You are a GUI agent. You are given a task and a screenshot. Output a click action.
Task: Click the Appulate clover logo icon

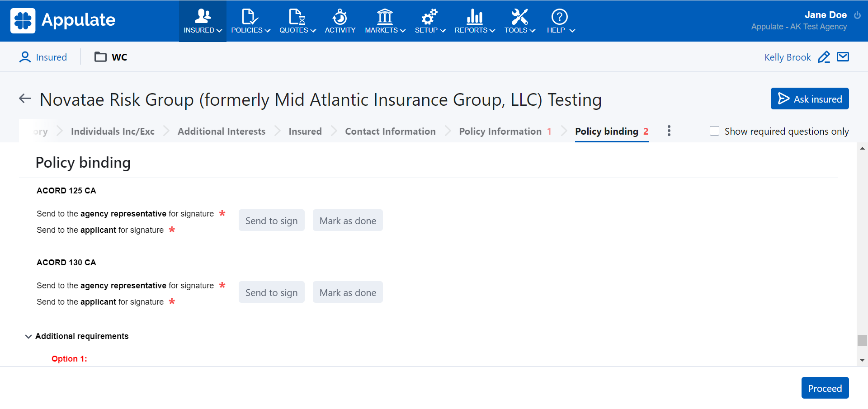(x=23, y=21)
